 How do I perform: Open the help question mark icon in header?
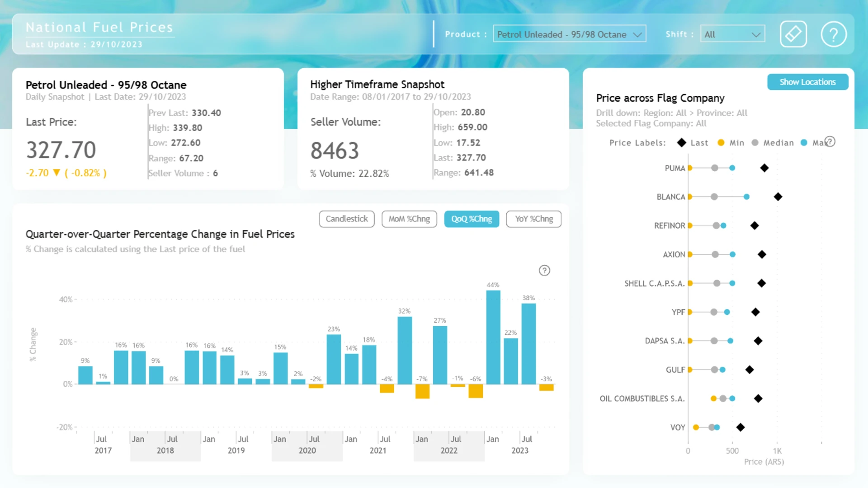[x=834, y=34]
